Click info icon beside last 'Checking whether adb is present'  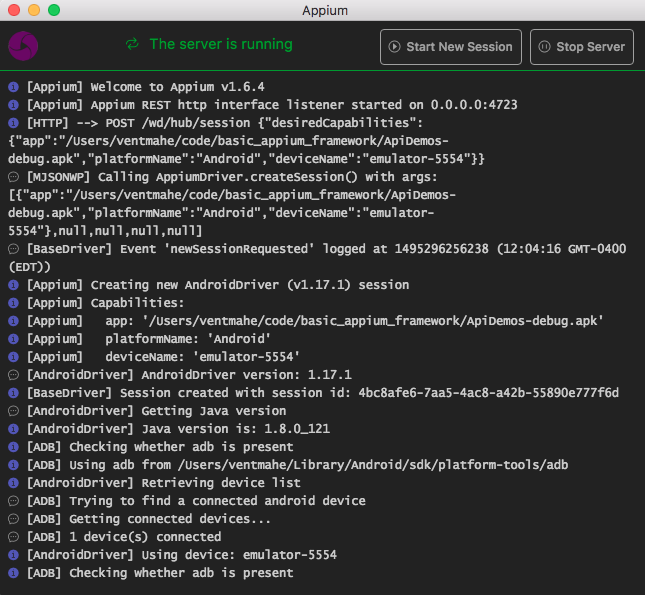click(x=13, y=573)
